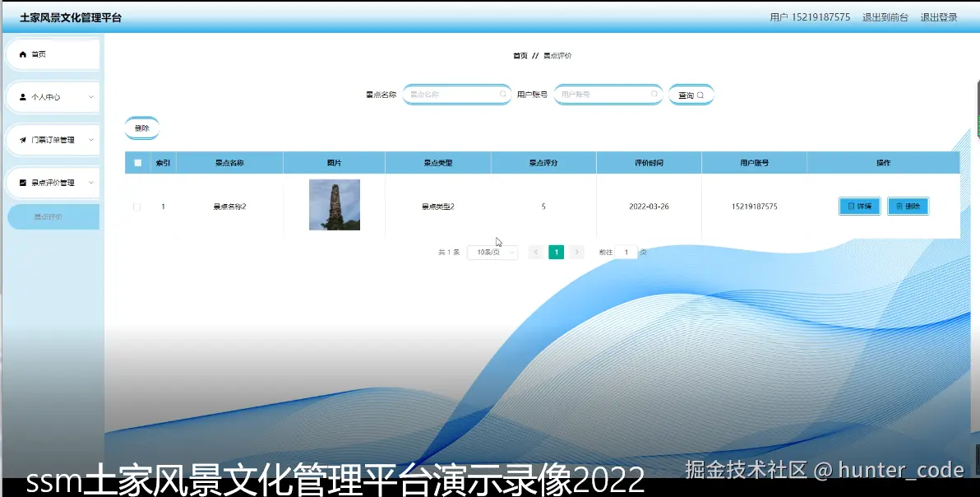Click page number 1 button
Image resolution: width=980 pixels, height=497 pixels.
557,252
